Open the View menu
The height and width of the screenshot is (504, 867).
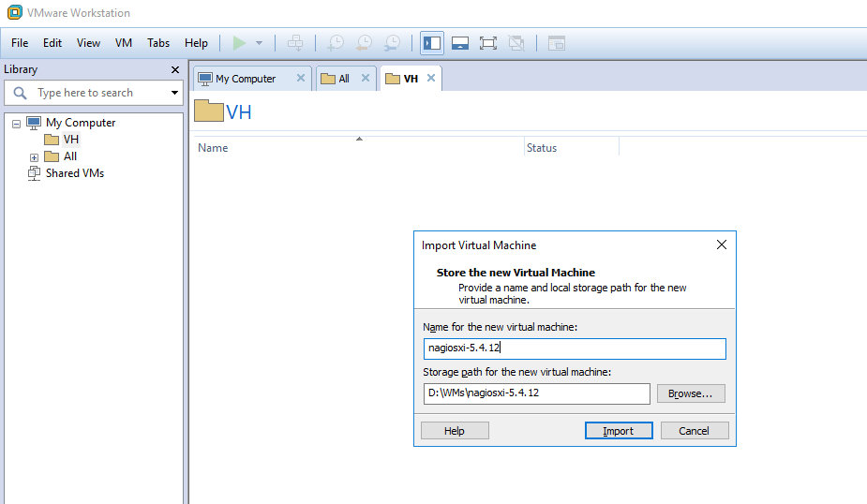click(x=88, y=43)
